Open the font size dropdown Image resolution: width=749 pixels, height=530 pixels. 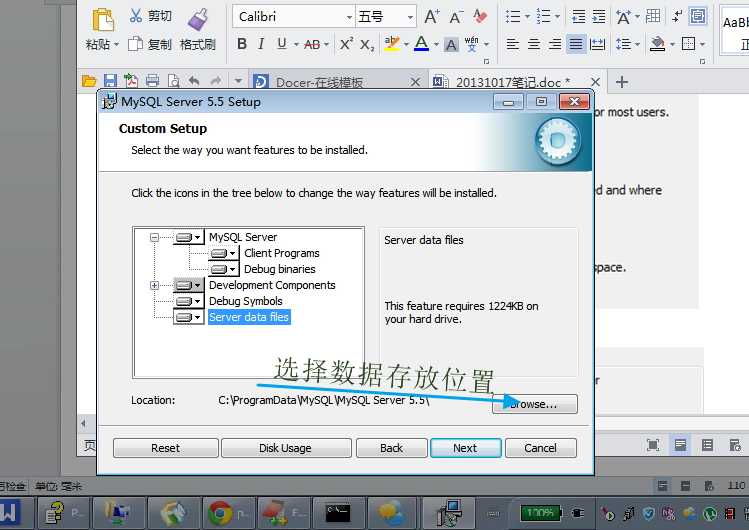(x=410, y=17)
